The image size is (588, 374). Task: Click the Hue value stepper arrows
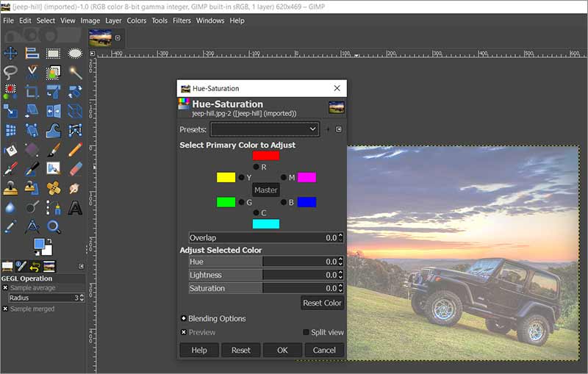pos(340,262)
